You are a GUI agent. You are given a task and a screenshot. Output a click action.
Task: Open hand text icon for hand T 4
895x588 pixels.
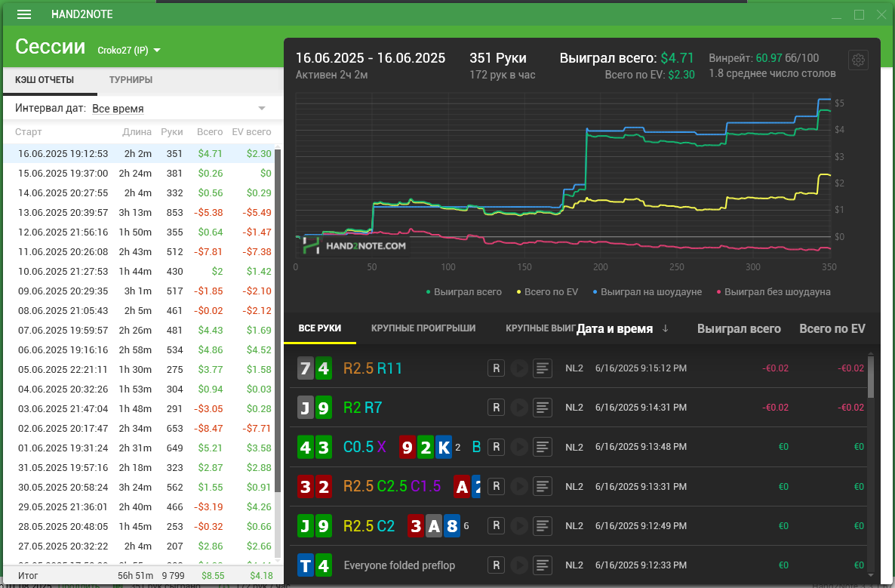tap(543, 565)
